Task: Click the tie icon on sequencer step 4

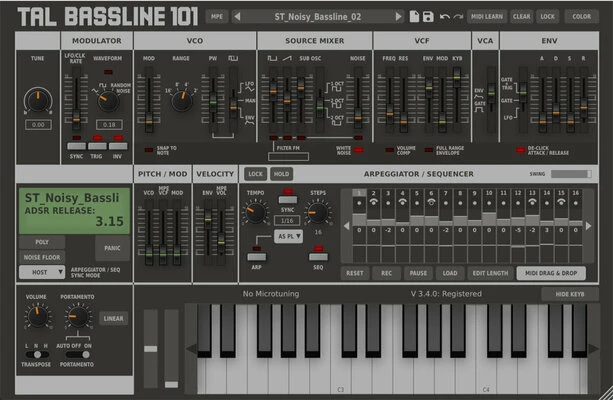Action: click(x=402, y=202)
